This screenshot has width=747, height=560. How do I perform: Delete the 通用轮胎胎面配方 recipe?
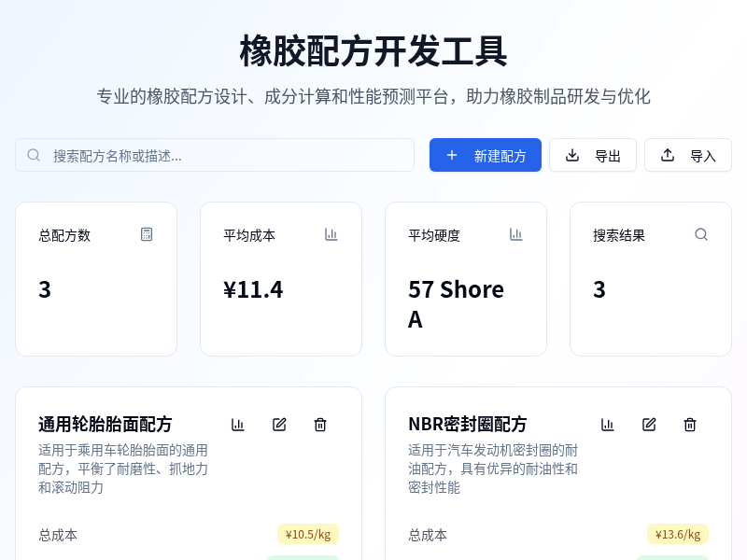point(320,425)
